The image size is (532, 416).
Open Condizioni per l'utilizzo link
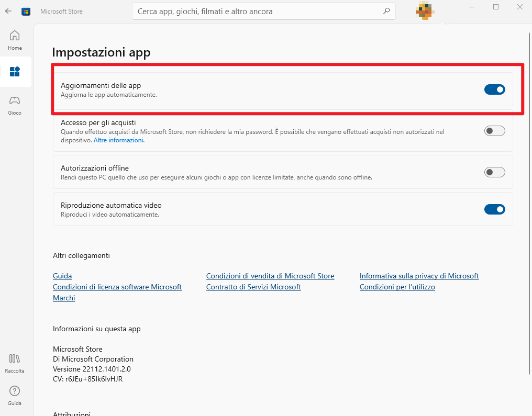[397, 287]
